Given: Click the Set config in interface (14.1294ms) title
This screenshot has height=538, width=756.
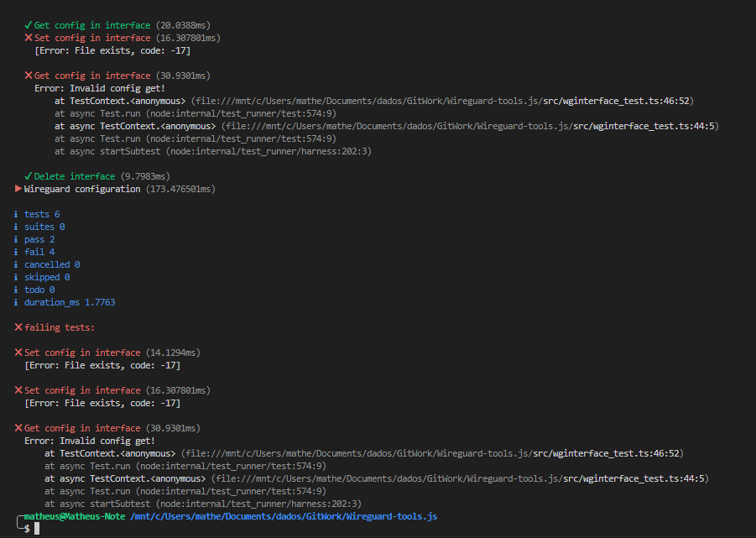Looking at the screenshot, I should click(82, 353).
